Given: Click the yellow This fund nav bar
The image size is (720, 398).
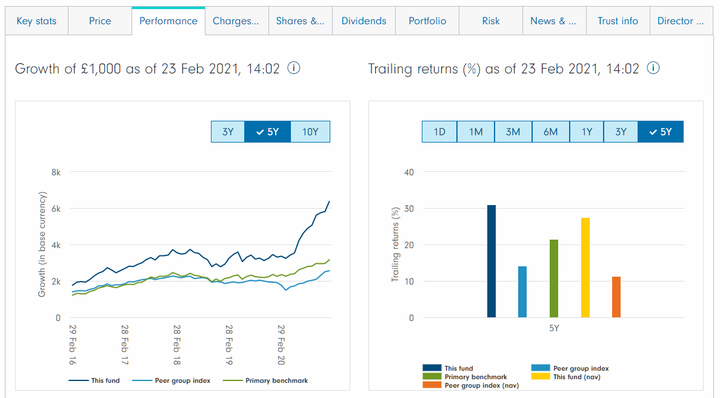Looking at the screenshot, I should tap(585, 268).
